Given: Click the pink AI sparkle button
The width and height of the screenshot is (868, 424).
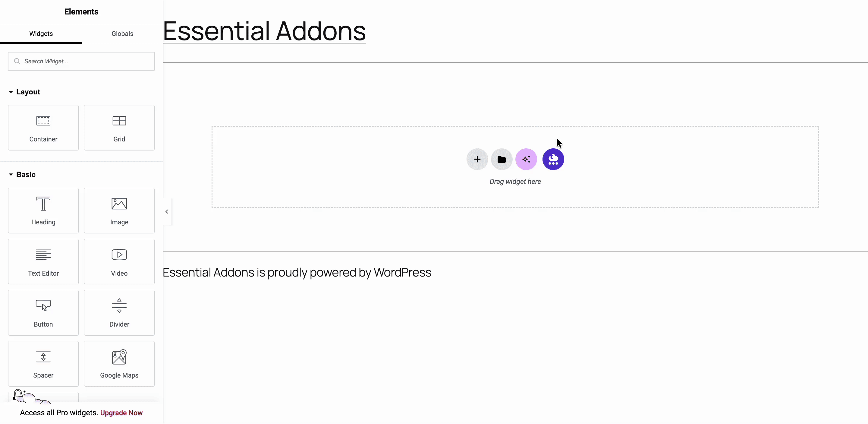Looking at the screenshot, I should point(526,160).
